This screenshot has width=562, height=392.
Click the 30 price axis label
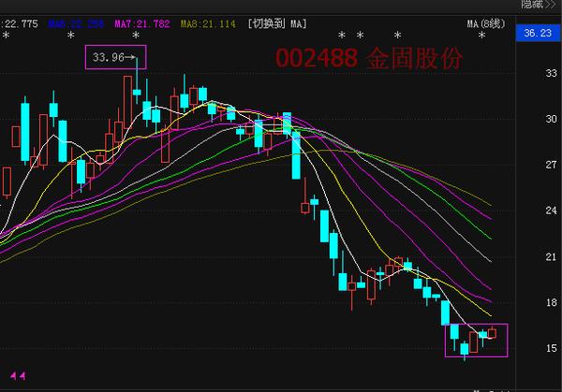[552, 119]
